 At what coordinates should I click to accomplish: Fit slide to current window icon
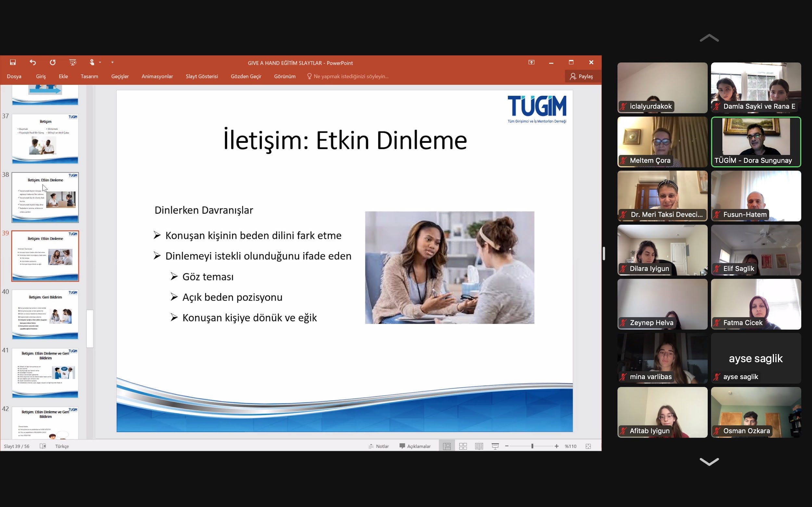[588, 446]
